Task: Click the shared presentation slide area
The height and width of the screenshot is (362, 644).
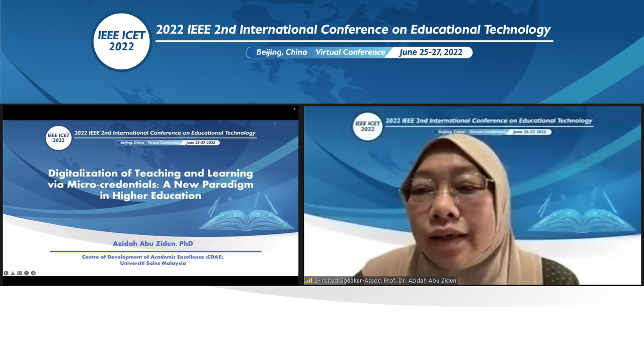Action: click(x=150, y=196)
